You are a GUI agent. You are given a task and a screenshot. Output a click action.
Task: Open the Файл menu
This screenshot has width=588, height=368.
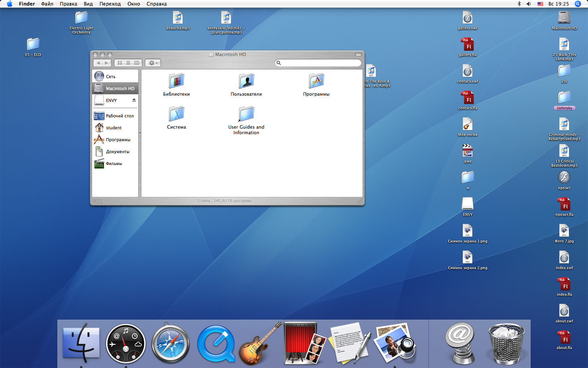[47, 4]
